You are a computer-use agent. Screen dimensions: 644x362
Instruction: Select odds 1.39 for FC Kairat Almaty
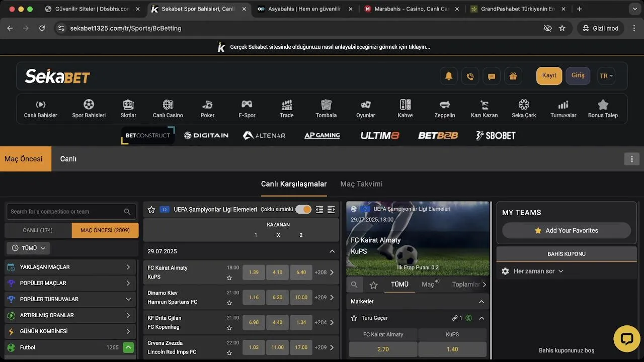254,272
